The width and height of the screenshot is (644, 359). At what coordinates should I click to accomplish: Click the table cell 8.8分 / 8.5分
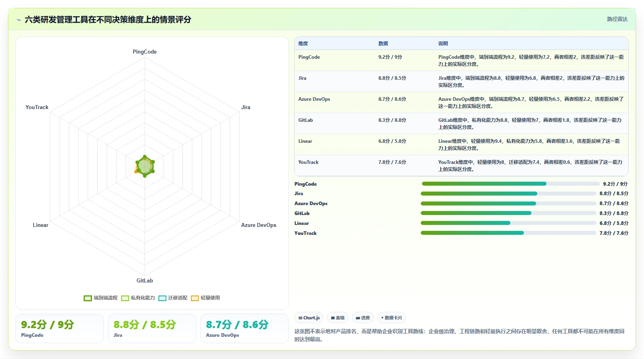coord(392,78)
